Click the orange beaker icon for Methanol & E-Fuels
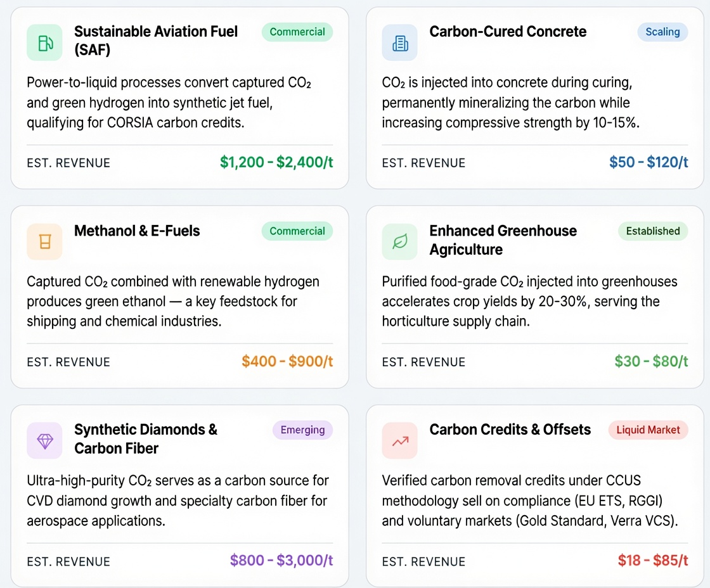Image resolution: width=710 pixels, height=588 pixels. pyautogui.click(x=44, y=241)
